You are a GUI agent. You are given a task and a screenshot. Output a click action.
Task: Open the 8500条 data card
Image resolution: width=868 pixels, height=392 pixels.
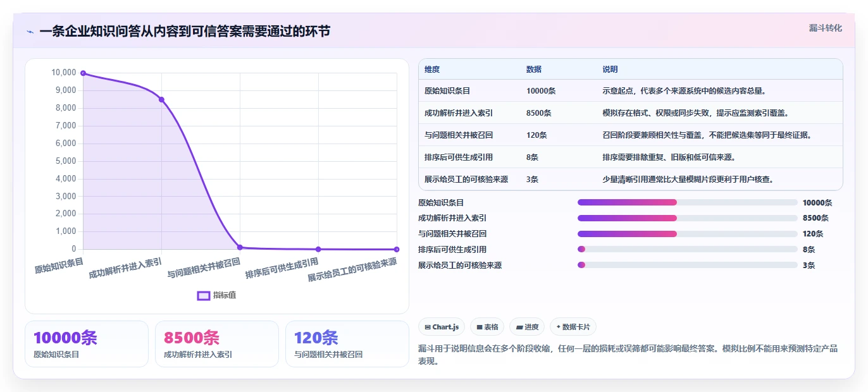click(217, 344)
